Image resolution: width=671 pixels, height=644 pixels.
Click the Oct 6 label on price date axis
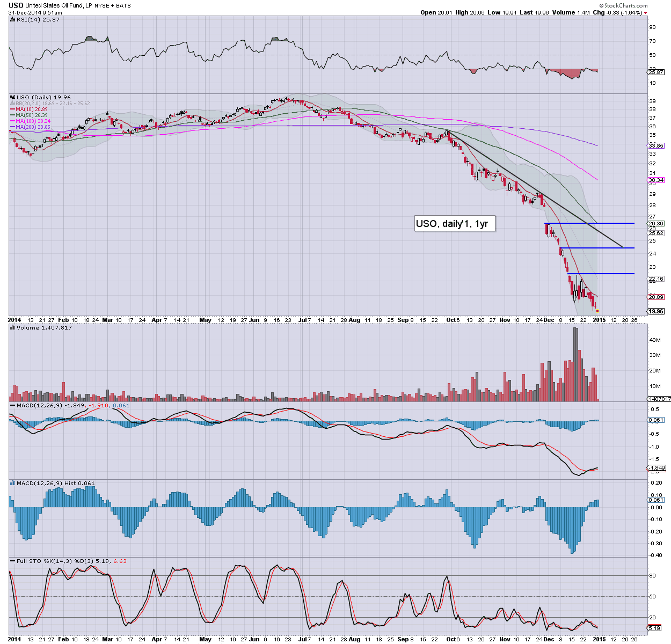pos(453,320)
